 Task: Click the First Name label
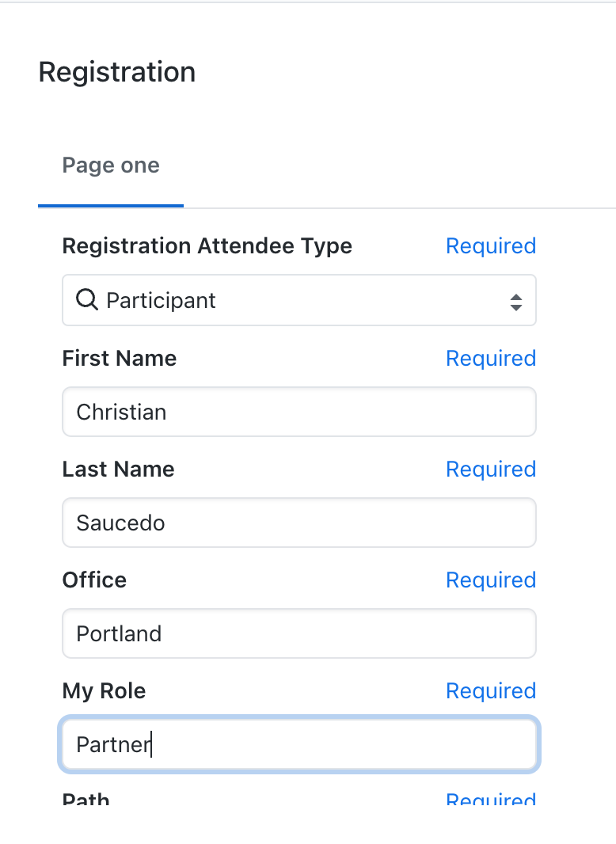[x=120, y=359]
